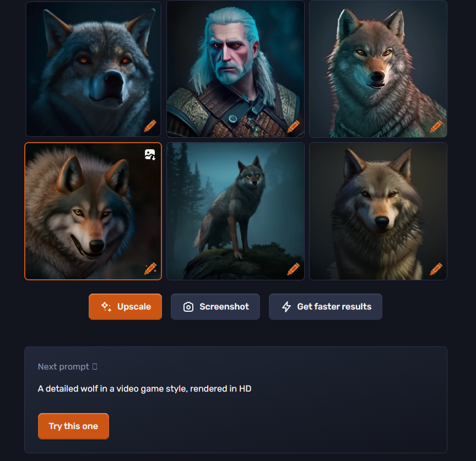
Task: Click camera icon in Screenshot button
Action: coord(188,307)
